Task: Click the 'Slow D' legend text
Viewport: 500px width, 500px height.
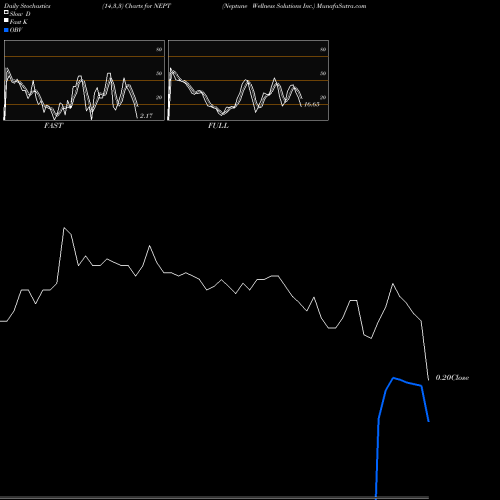Action: 20,14
